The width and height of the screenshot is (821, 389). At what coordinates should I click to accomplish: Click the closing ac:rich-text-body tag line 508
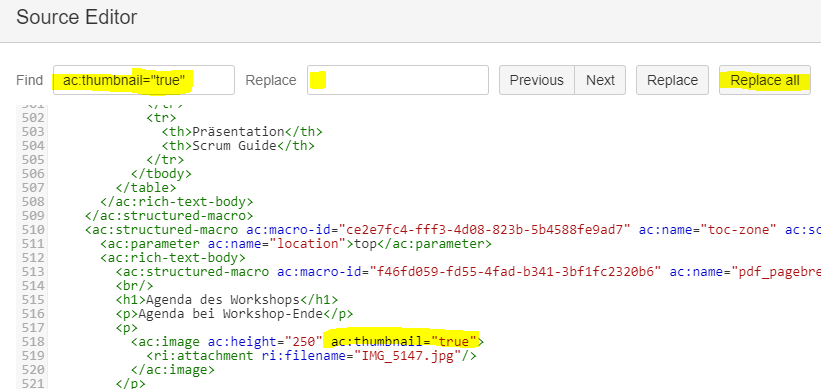[x=177, y=202]
